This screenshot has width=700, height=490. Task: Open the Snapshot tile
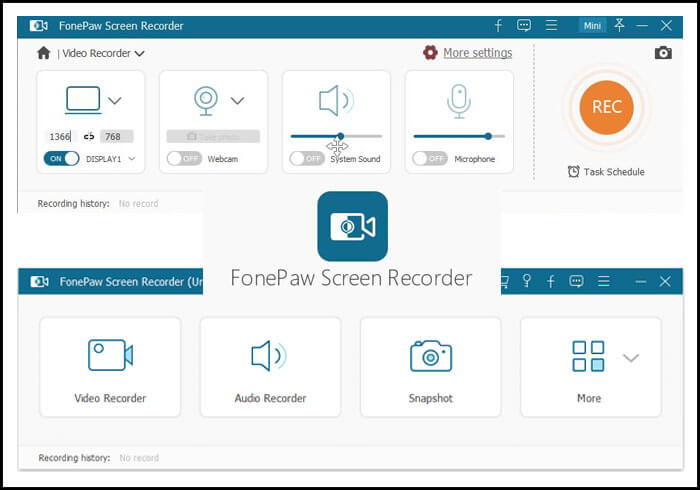coord(431,367)
